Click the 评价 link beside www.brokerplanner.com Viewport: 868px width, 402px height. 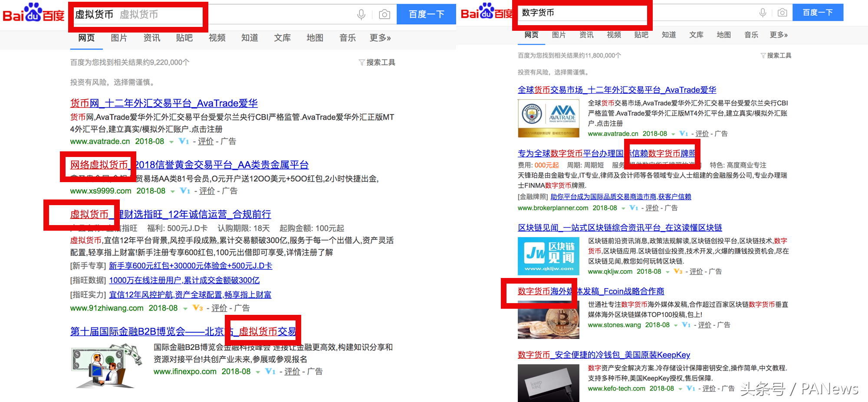pyautogui.click(x=651, y=208)
